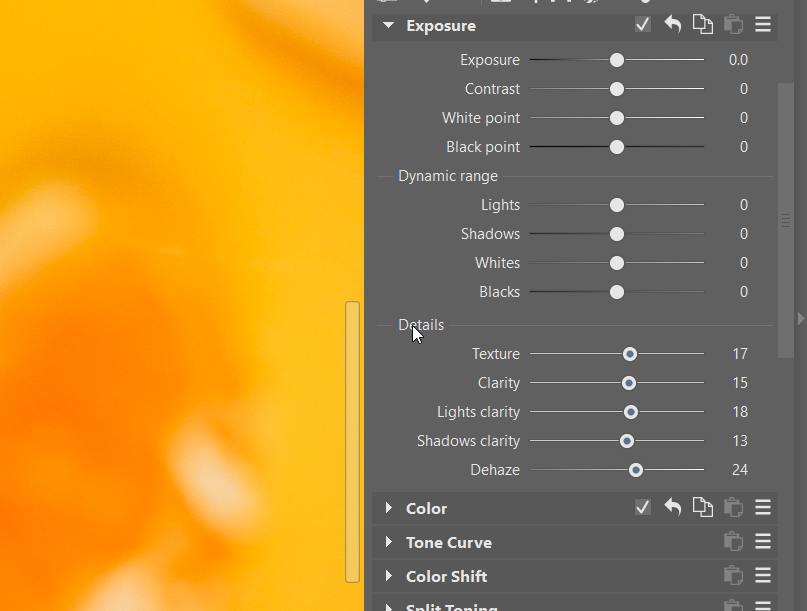Copy Exposure settings icon
The width and height of the screenshot is (807, 611).
click(x=703, y=25)
